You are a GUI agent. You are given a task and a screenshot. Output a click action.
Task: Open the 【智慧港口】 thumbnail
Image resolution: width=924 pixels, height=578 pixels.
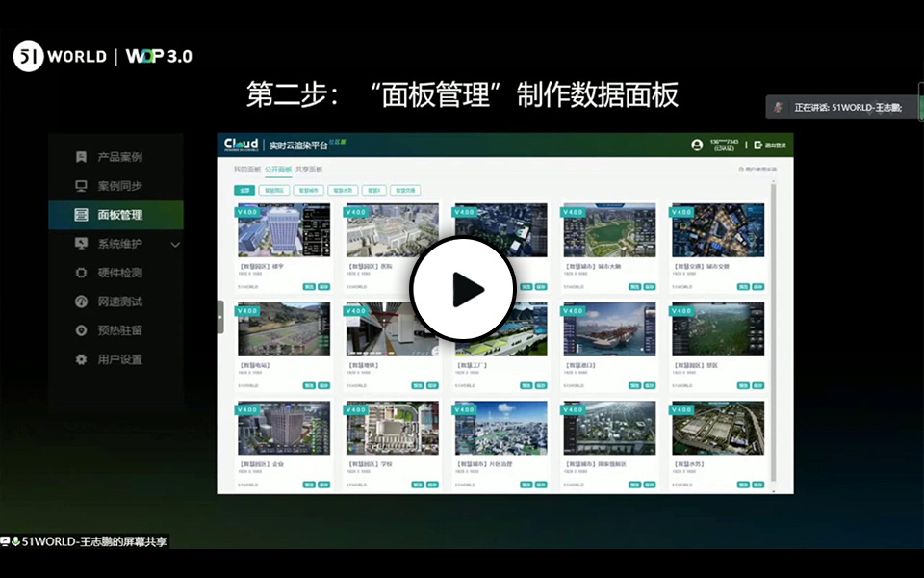[609, 329]
